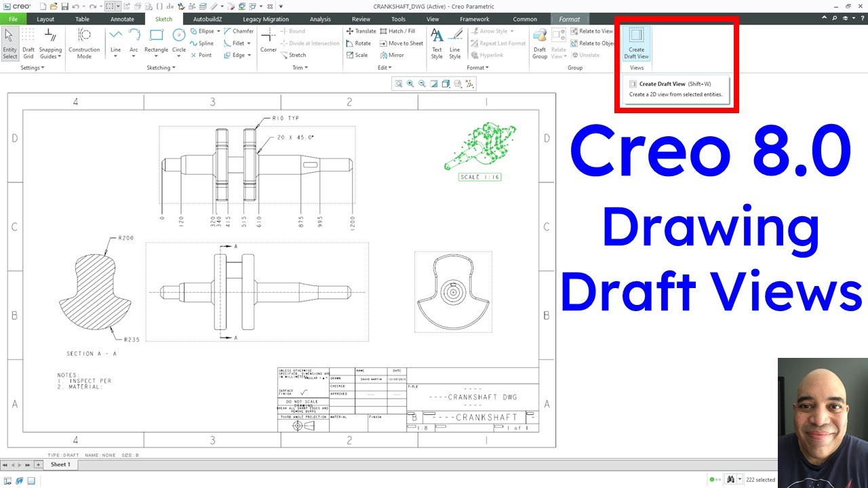Expand the Ellipse dropdown arrow
This screenshot has height=488, width=868.
218,31
